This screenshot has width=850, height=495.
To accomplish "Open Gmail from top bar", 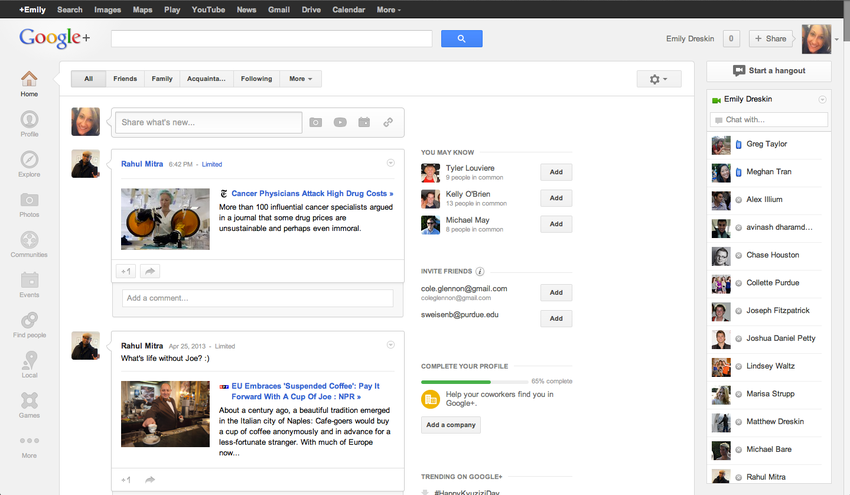I will click(279, 10).
